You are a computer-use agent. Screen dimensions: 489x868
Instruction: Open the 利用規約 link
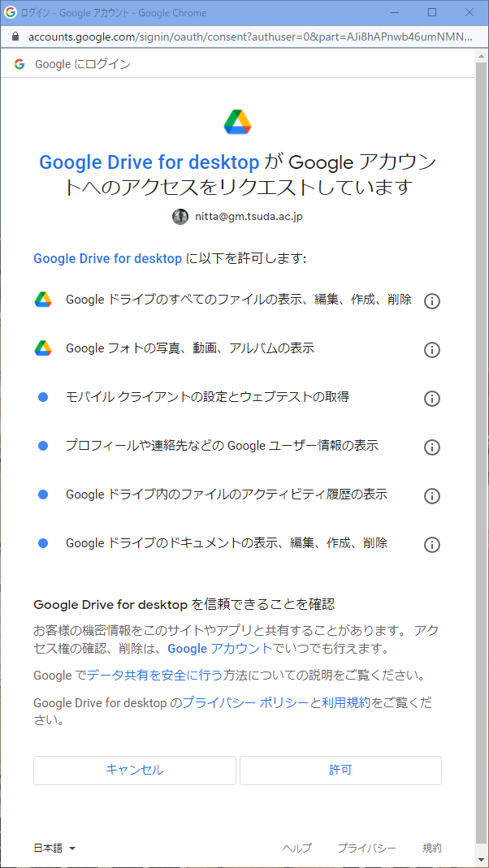coord(346,702)
